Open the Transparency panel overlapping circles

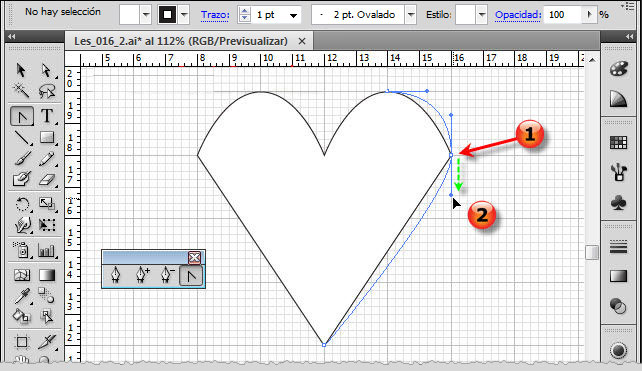[x=618, y=306]
